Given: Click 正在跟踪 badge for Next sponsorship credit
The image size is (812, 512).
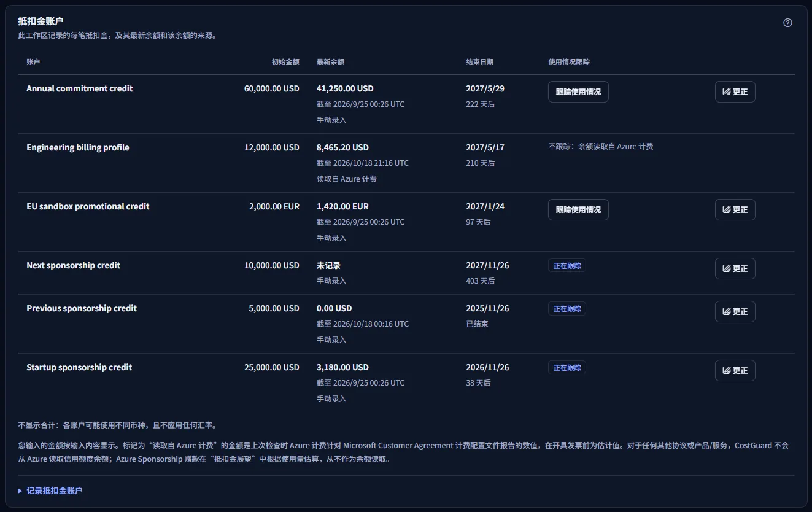Looking at the screenshot, I should 567,266.
